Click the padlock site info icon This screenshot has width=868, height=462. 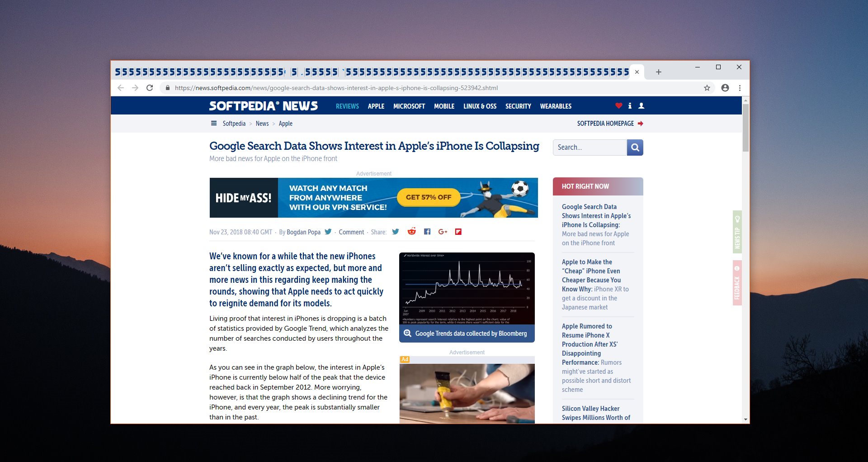point(168,88)
